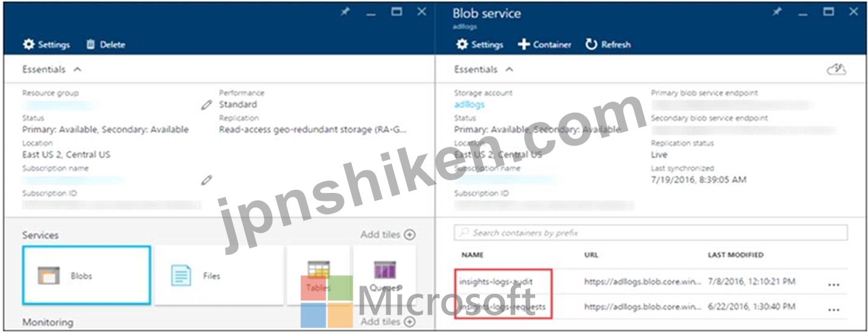This screenshot has width=868, height=333.
Task: Sort containers by NAME column
Action: (473, 255)
